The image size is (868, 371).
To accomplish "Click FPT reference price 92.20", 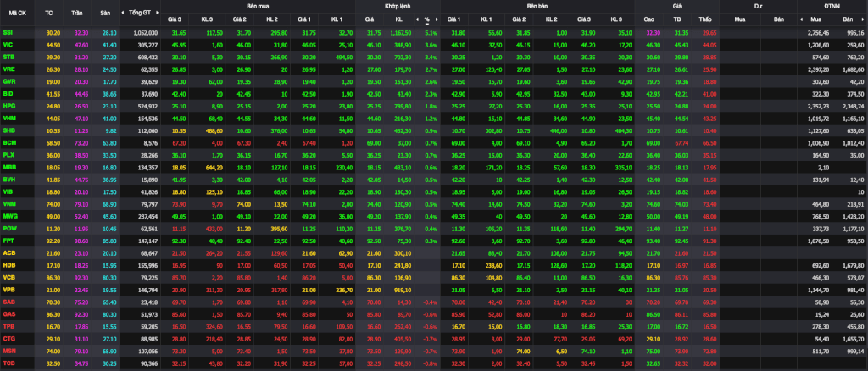I will click(x=53, y=241).
